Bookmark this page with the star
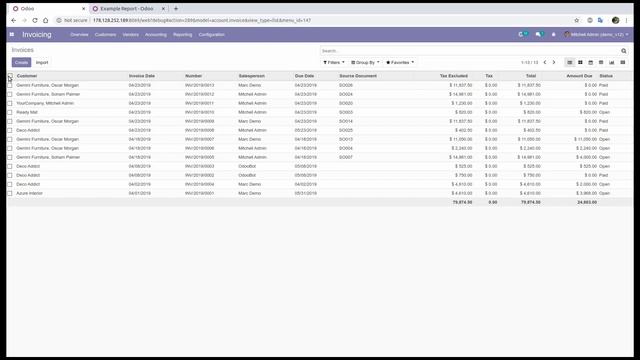This screenshot has height=360, width=640. coord(576,20)
